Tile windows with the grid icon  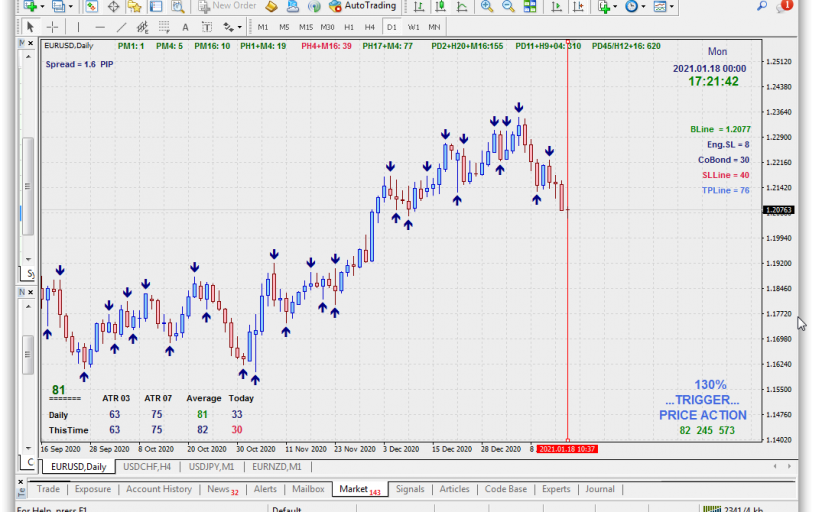[x=530, y=6]
